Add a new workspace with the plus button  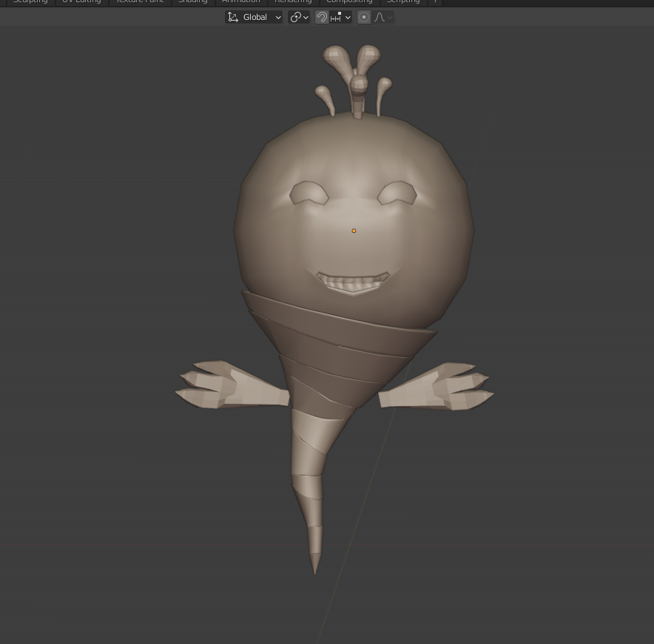435,1
